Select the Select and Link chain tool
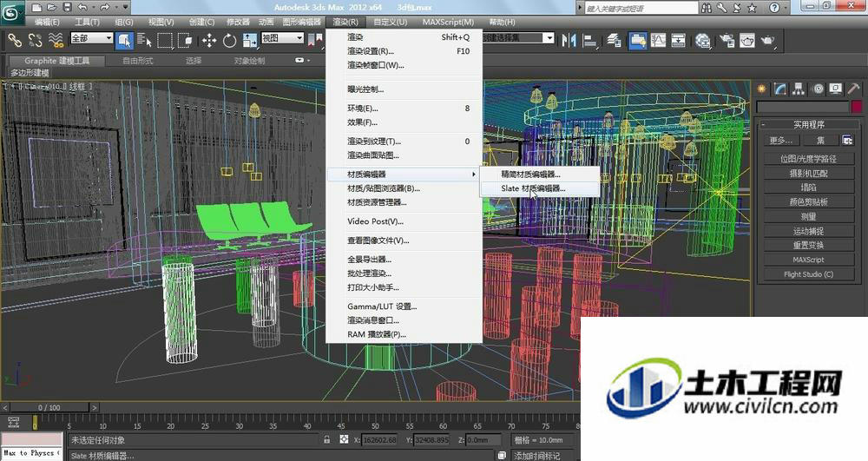 tap(15, 40)
